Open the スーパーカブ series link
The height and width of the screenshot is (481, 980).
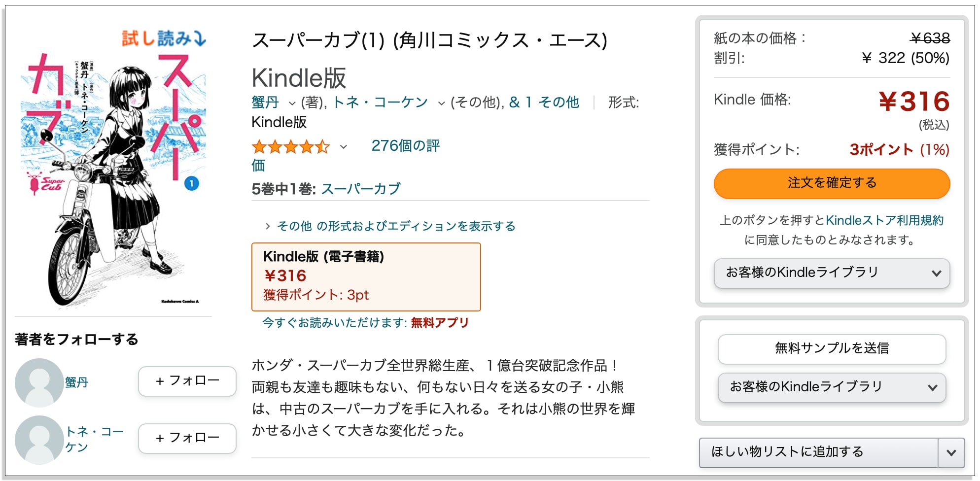(361, 189)
